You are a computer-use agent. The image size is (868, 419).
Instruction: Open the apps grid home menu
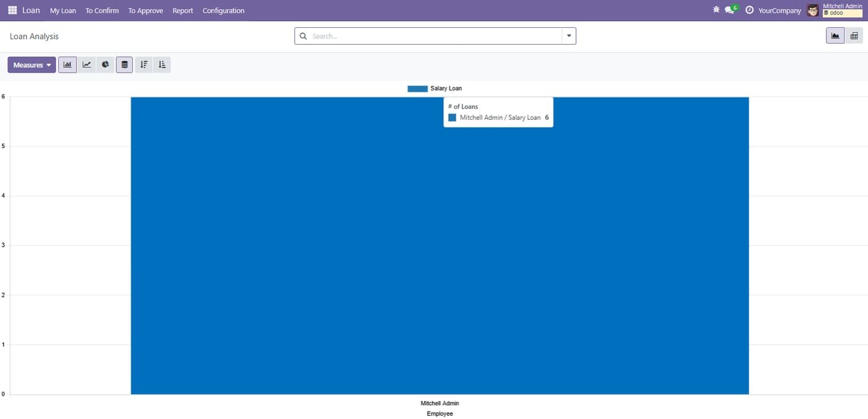(12, 11)
